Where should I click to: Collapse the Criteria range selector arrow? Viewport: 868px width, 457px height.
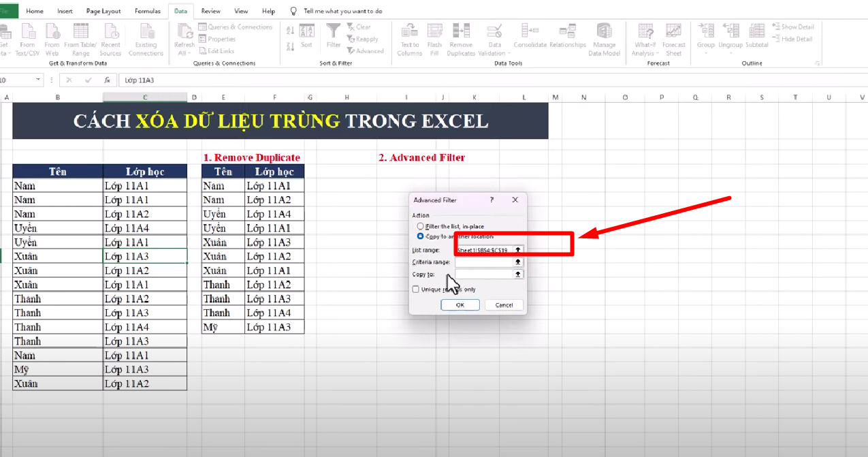(518, 262)
